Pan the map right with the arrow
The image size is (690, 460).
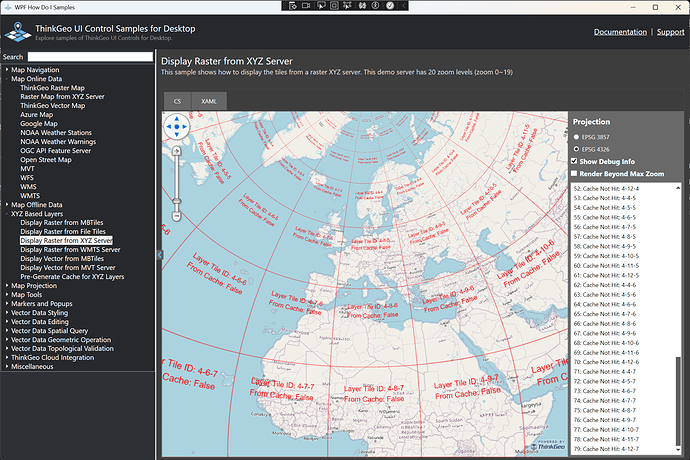184,126
